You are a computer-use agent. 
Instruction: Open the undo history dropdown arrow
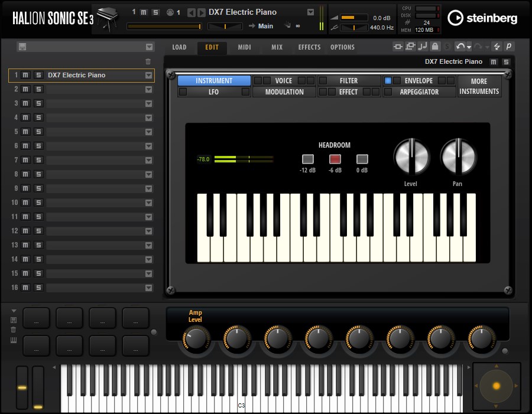[469, 46]
